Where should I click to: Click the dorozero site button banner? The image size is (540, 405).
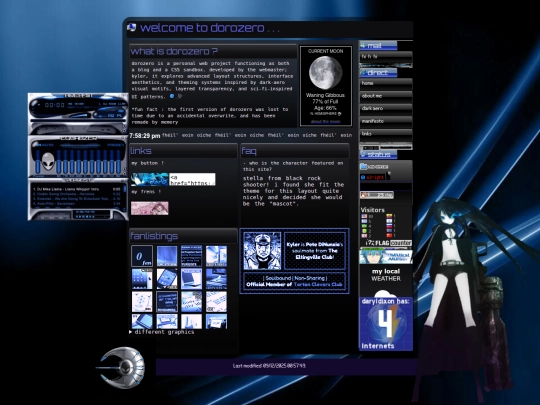(149, 179)
